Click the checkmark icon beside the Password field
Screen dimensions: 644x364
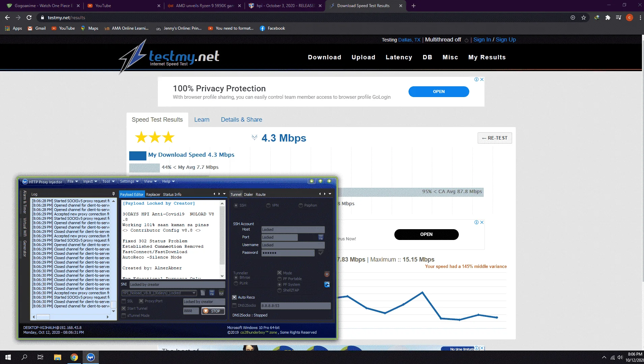pyautogui.click(x=320, y=252)
